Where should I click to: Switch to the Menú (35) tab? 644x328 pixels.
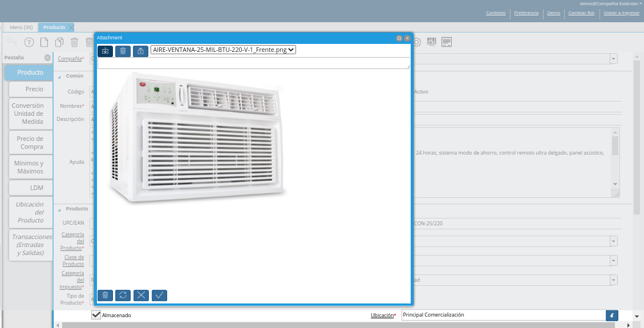click(21, 27)
